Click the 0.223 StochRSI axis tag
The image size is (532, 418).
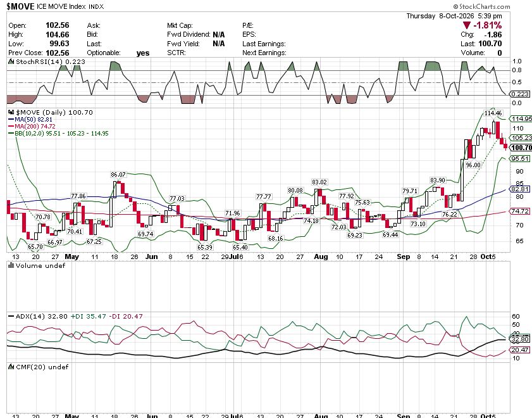pyautogui.click(x=520, y=94)
